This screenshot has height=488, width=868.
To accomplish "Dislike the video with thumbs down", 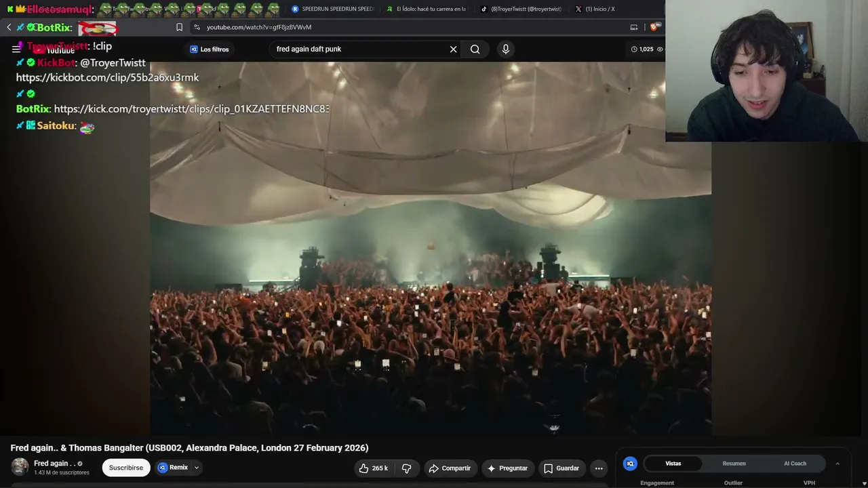I will coord(407,468).
